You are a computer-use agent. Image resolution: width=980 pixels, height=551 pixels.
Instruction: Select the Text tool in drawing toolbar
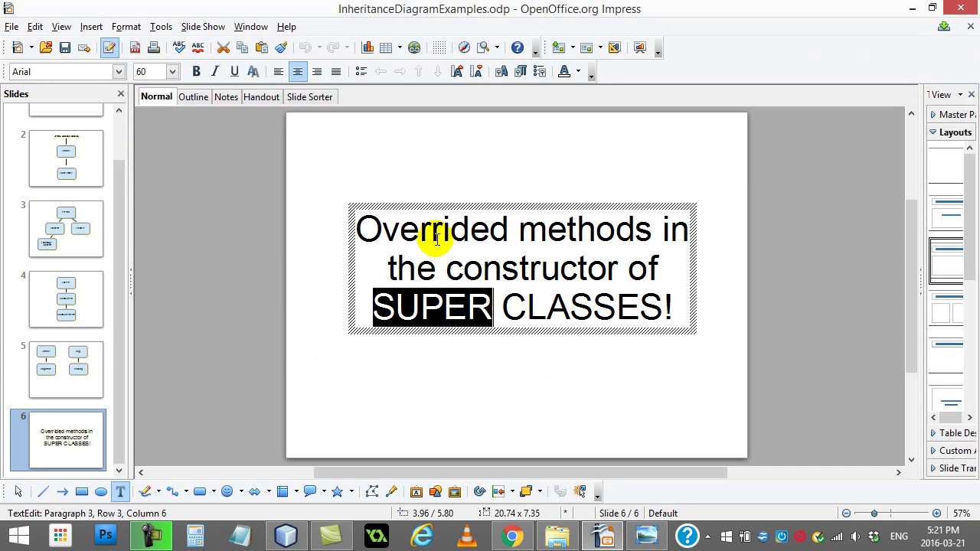(120, 491)
